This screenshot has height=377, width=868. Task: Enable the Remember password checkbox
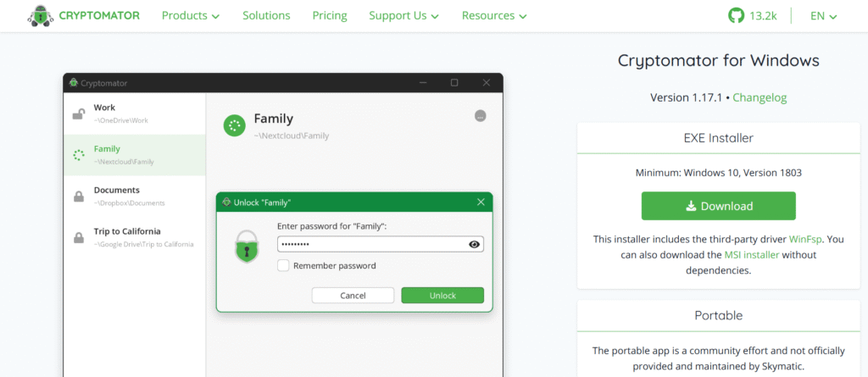283,266
